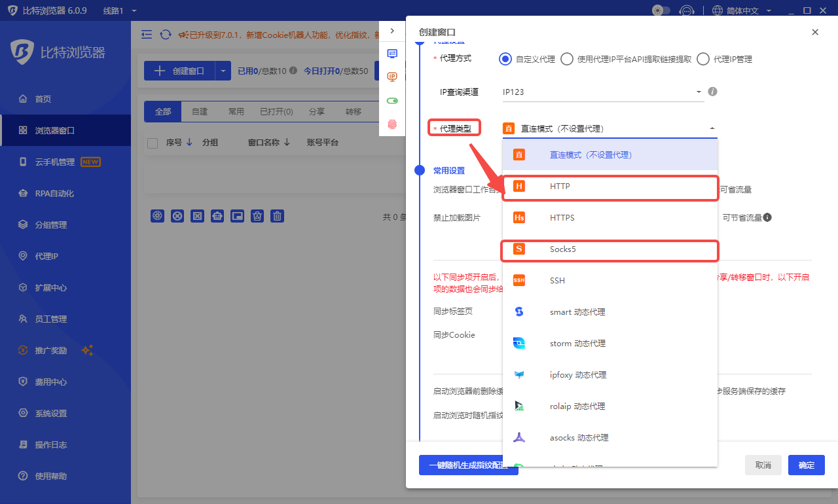Close the 创建窗口 dialog with the X
The height and width of the screenshot is (504, 838).
815,32
